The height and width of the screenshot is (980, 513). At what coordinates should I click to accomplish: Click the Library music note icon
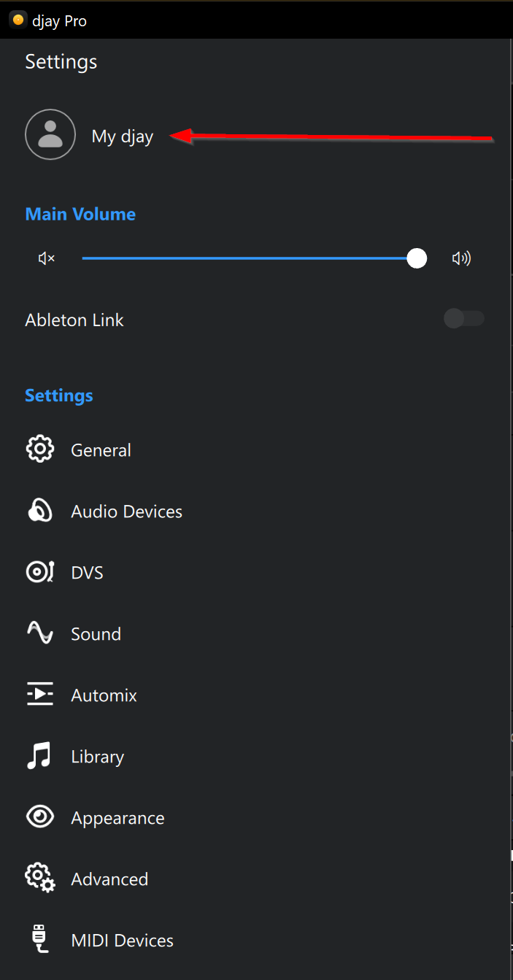click(40, 756)
